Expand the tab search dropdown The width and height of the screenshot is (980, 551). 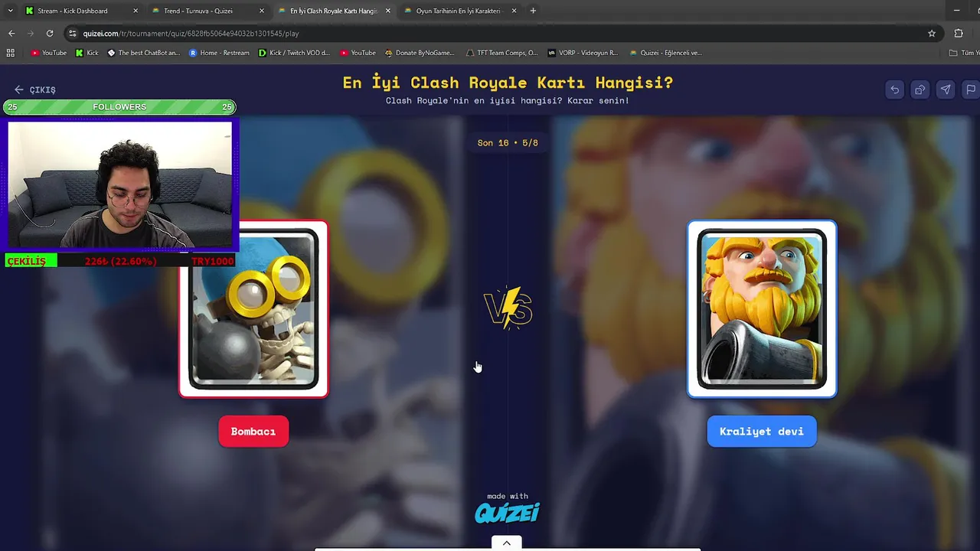click(10, 11)
